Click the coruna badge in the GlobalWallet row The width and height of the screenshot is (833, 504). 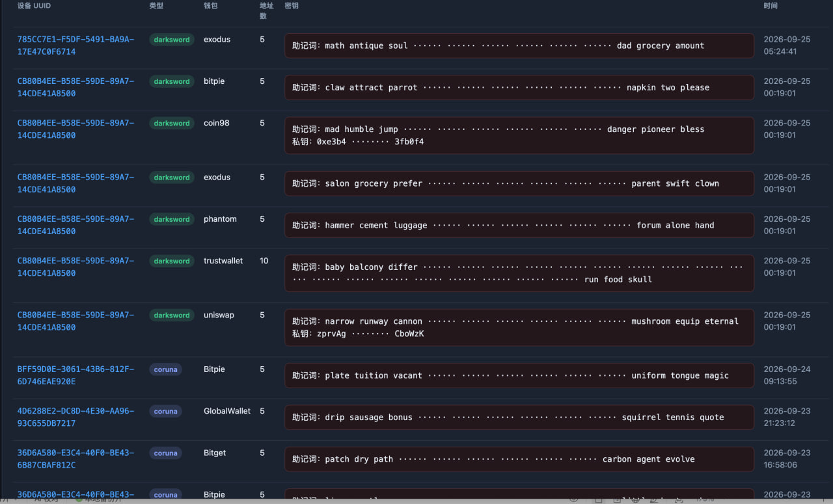point(166,412)
